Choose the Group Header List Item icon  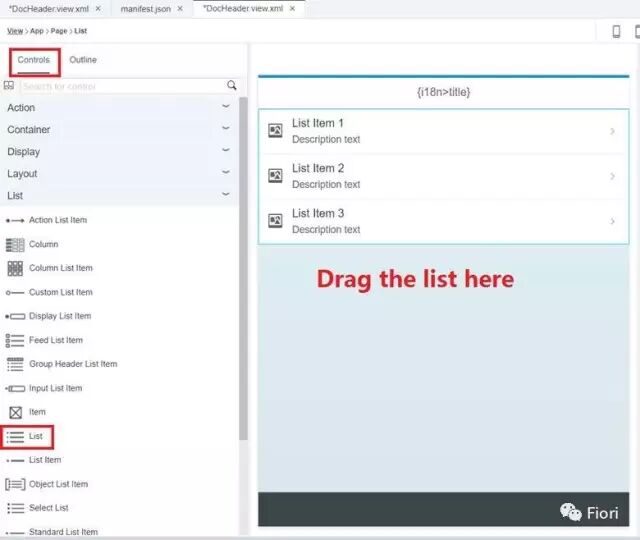pyautogui.click(x=15, y=364)
